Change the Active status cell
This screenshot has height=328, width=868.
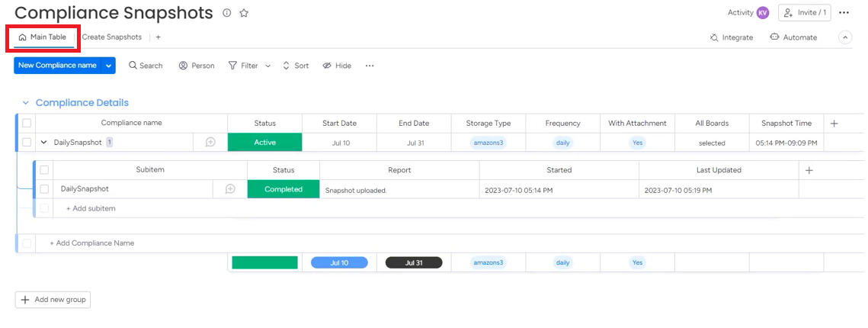pos(264,143)
